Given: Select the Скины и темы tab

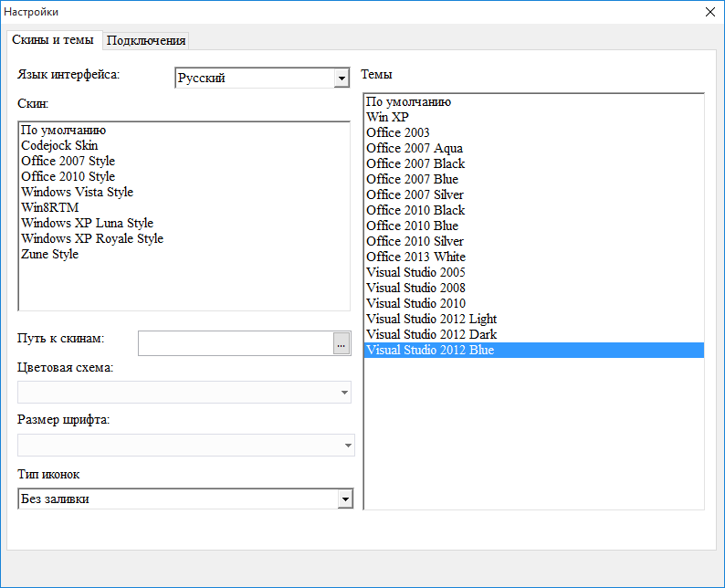Looking at the screenshot, I should tap(52, 39).
